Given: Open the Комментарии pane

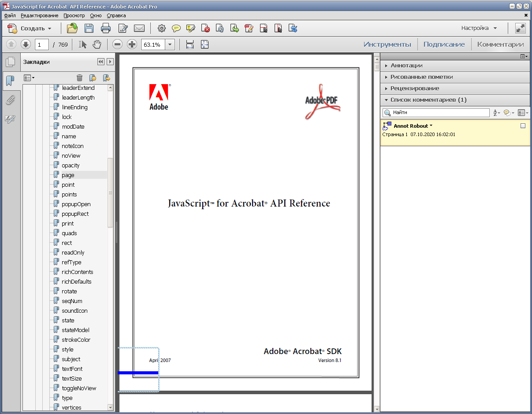Looking at the screenshot, I should click(501, 44).
